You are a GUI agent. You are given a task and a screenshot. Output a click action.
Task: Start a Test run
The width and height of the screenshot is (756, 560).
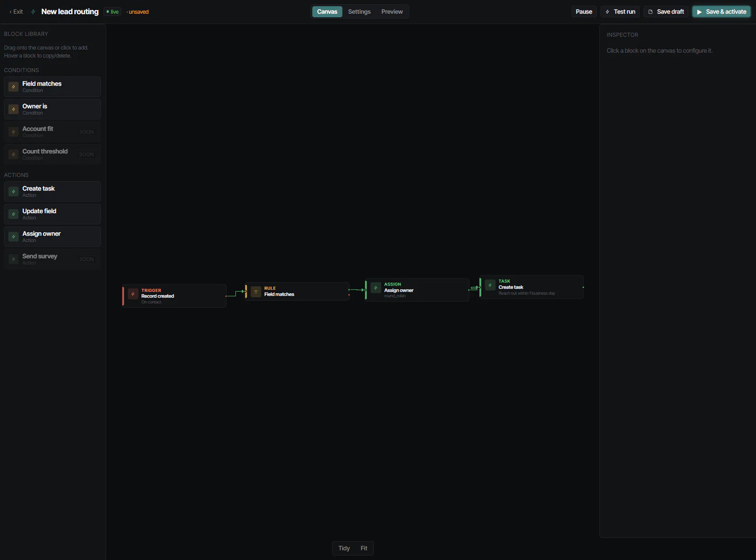(620, 12)
